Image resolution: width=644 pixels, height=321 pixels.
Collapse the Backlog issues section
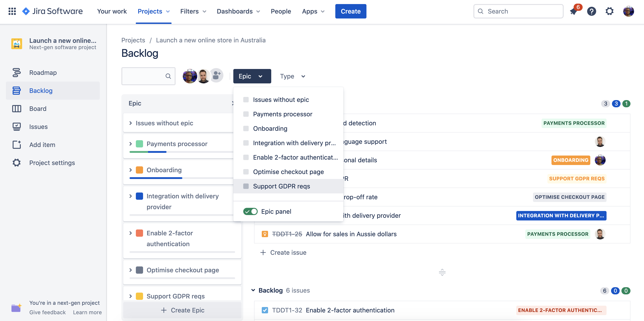253,290
